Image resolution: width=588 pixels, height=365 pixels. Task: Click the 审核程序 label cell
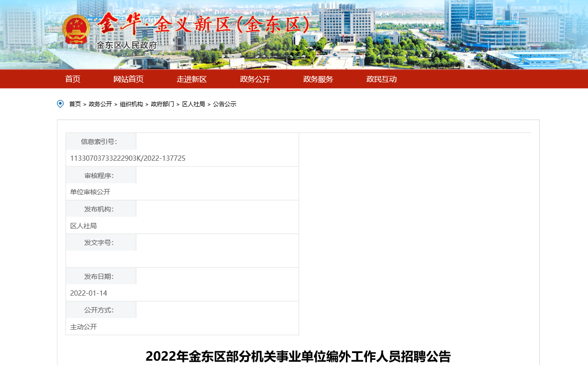tap(101, 175)
